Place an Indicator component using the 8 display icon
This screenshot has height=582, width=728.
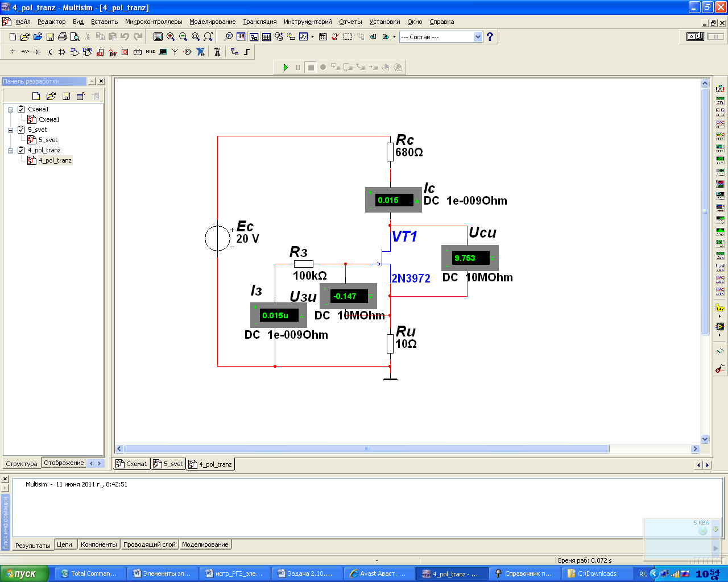pyautogui.click(x=125, y=52)
